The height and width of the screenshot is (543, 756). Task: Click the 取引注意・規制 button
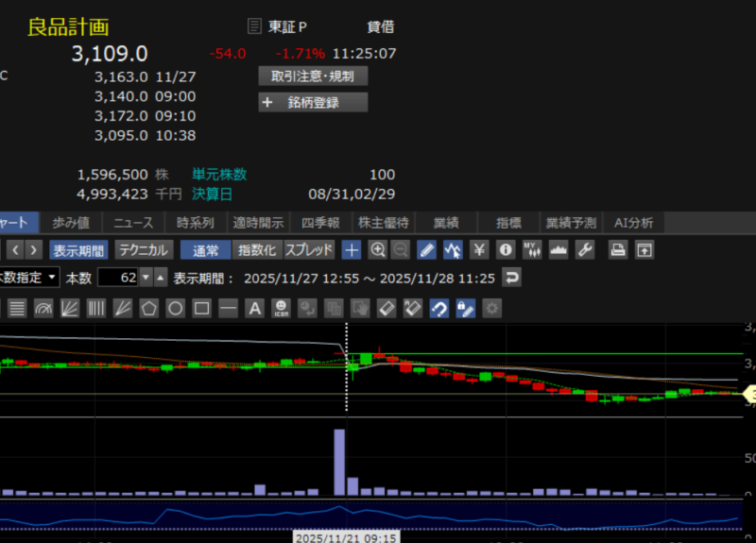(313, 76)
